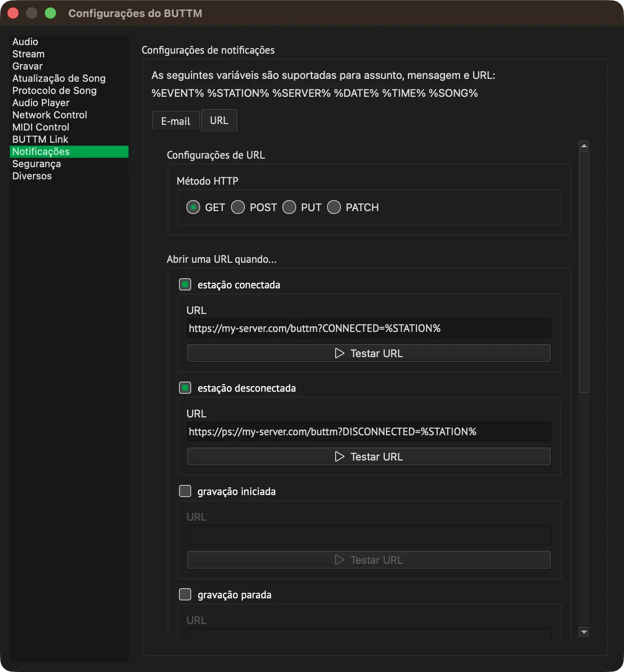Test the station connected URL
624x672 pixels.
369,353
